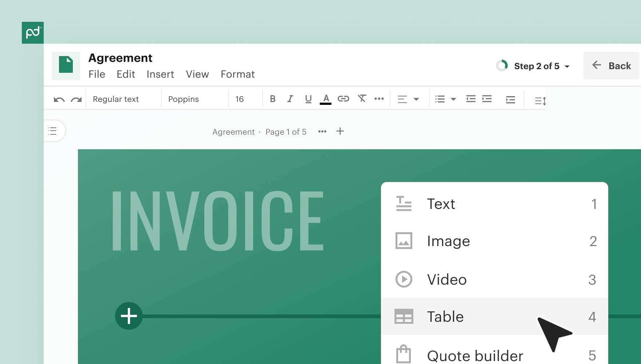Add a new page with plus icon

coord(340,131)
